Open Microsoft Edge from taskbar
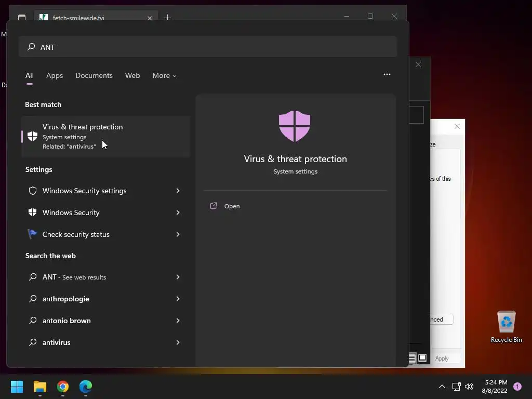Screen dimensions: 532x399 point(86,387)
